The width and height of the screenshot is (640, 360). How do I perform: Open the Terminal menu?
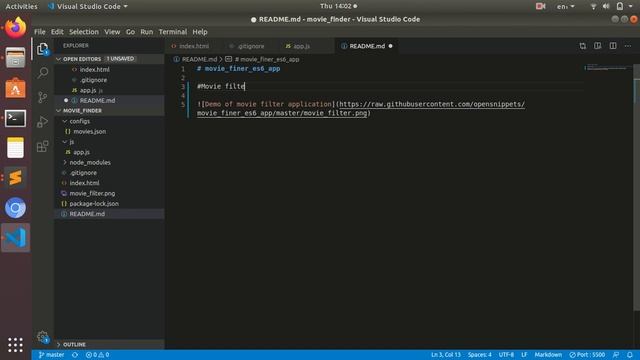[173, 32]
